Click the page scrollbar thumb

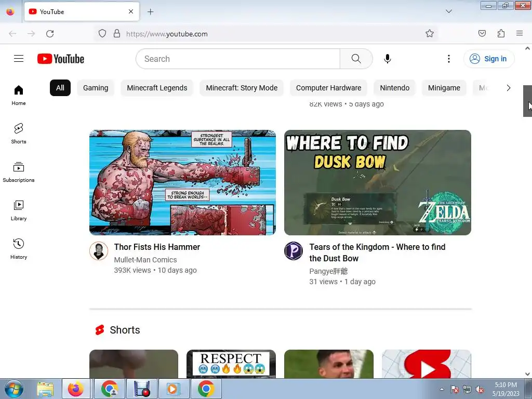point(527,101)
